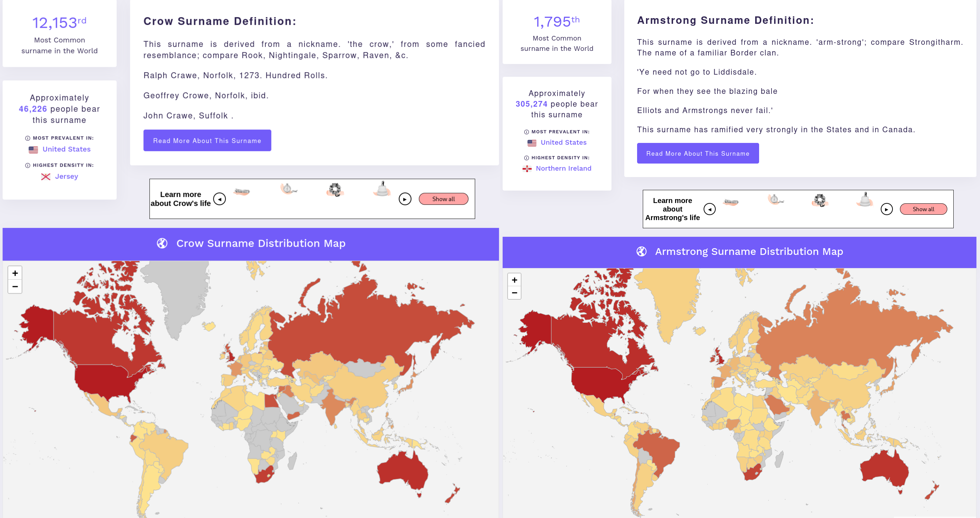The height and width of the screenshot is (518, 980).
Task: Click the globe icon in Armstrong Distribution Map header
Action: tap(641, 251)
